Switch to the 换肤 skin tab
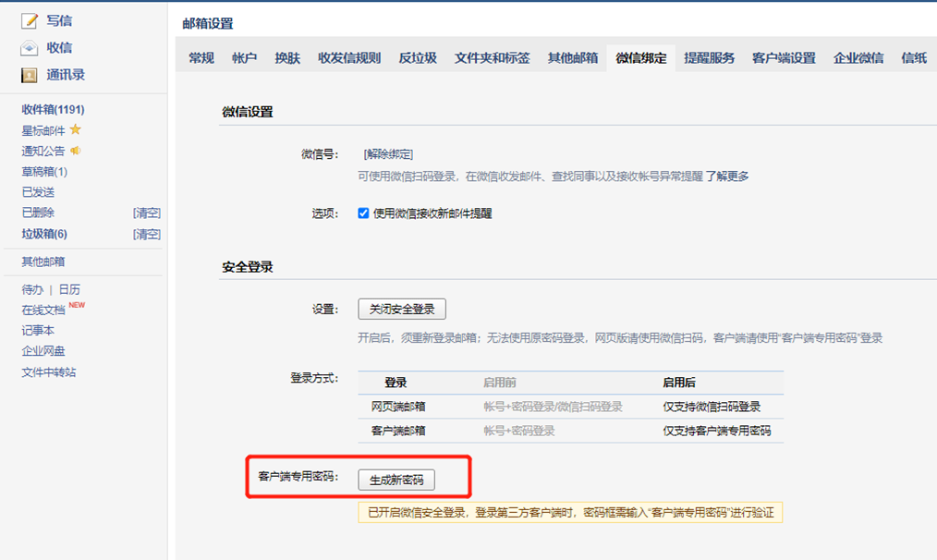 point(287,58)
